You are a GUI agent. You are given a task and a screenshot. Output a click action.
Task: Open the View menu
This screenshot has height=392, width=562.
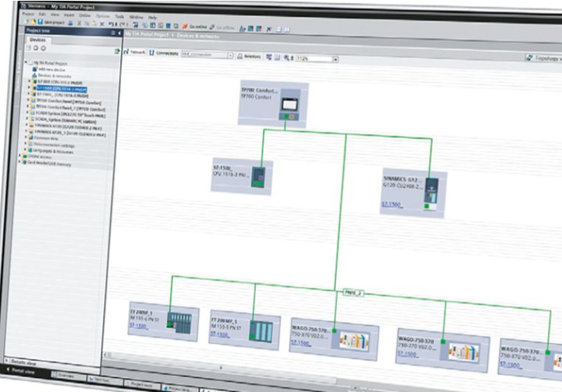pyautogui.click(x=54, y=15)
